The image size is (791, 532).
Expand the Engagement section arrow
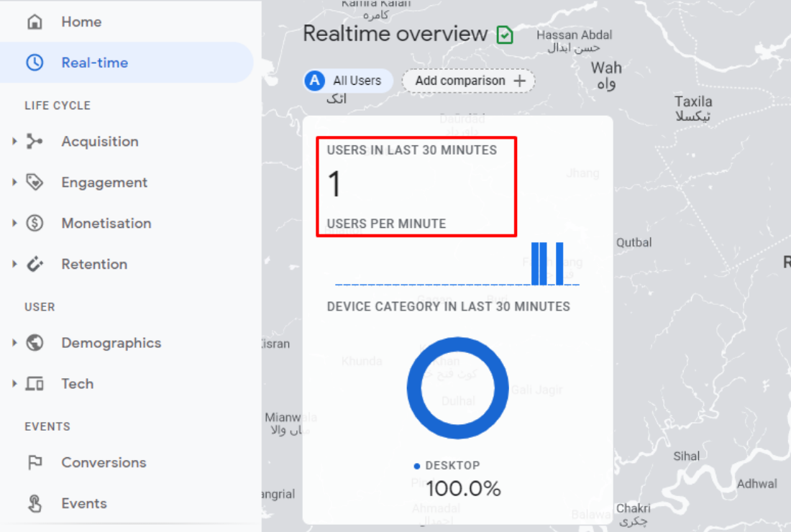[14, 182]
